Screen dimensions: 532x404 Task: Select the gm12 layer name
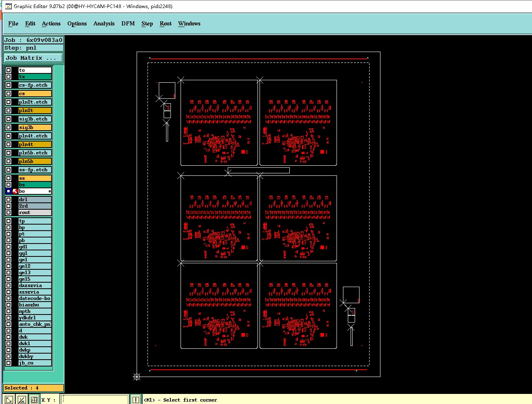[35, 266]
